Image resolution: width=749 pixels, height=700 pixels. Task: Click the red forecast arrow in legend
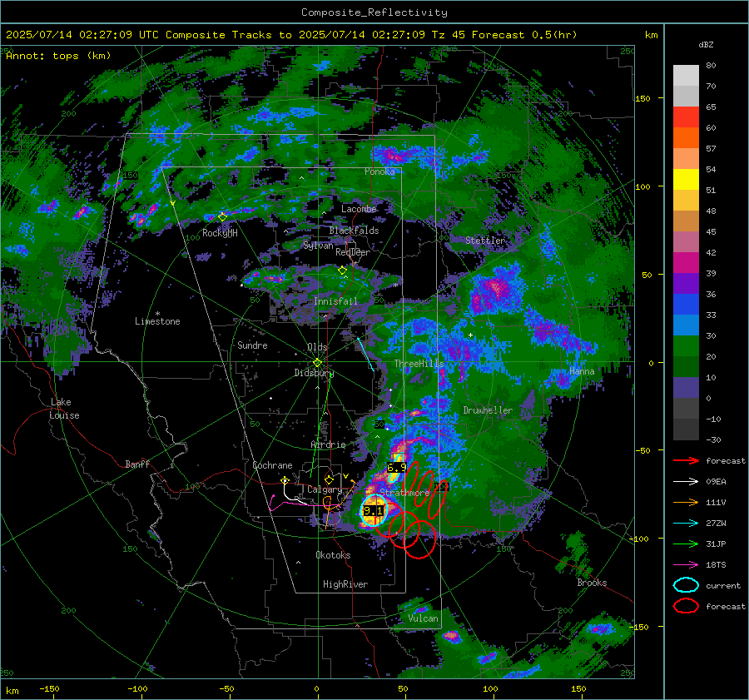(686, 460)
